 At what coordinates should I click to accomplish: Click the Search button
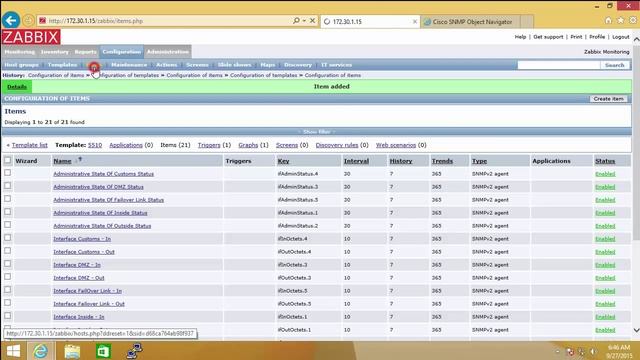point(615,65)
